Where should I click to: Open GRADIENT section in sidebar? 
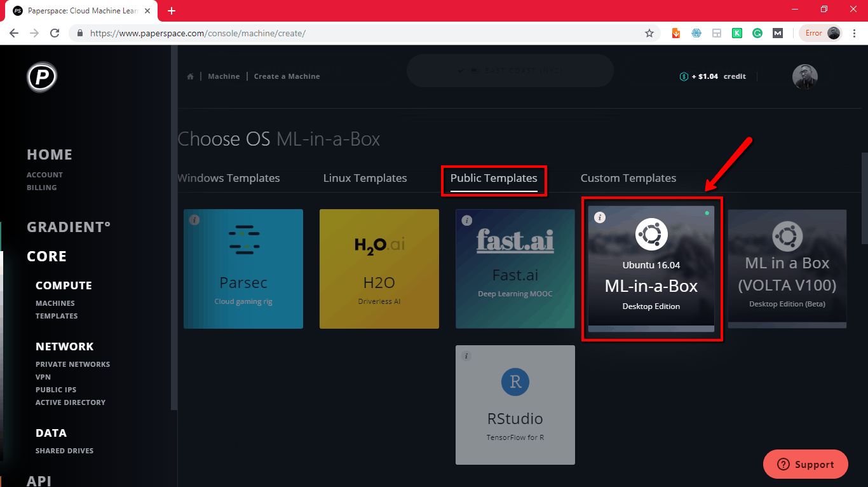pos(69,227)
